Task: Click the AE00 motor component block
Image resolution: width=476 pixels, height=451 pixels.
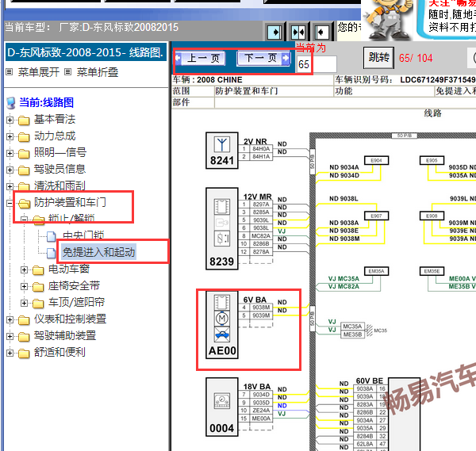Action: click(x=222, y=324)
